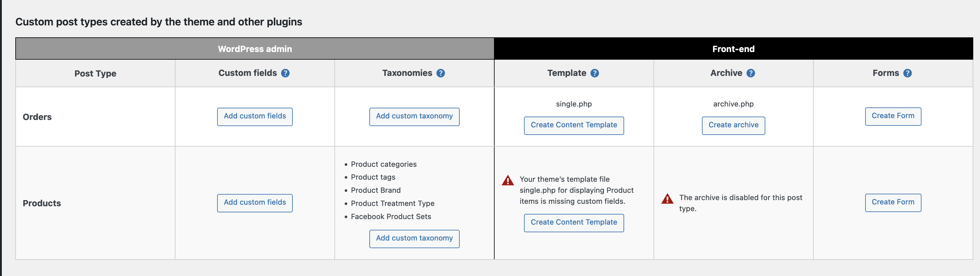Image resolution: width=980 pixels, height=276 pixels.
Task: Add custom fields for Orders
Action: click(x=255, y=116)
